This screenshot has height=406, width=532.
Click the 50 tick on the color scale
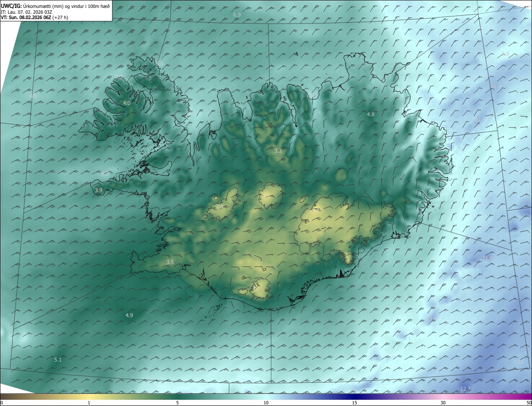(529, 403)
